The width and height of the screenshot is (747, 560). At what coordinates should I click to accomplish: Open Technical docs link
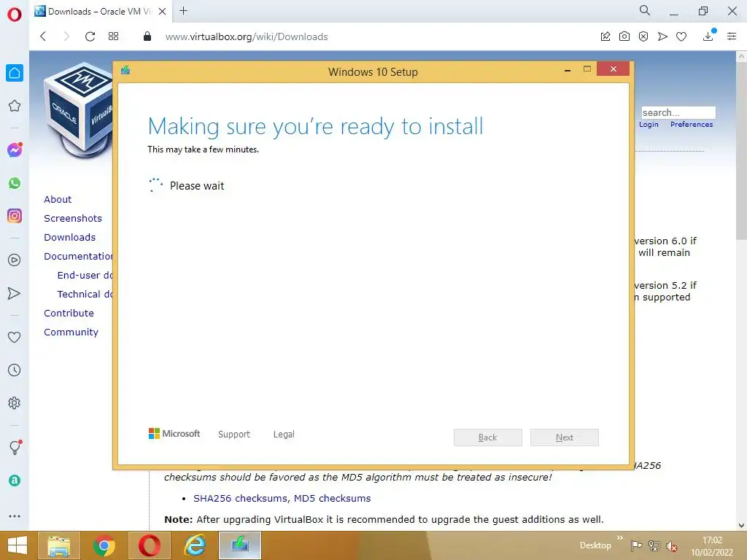coord(85,295)
